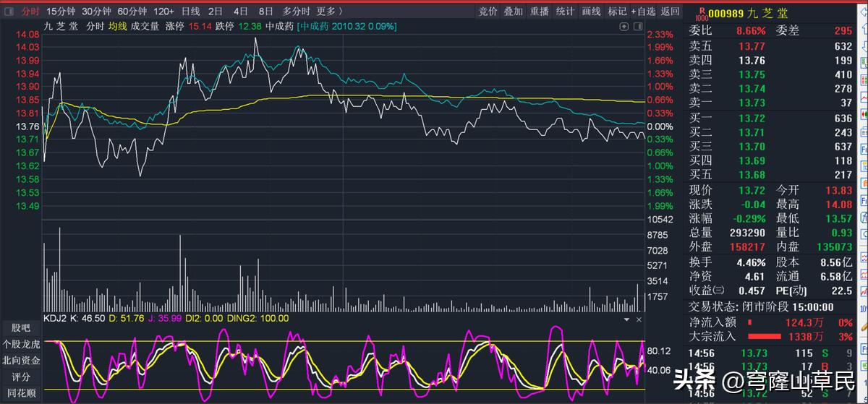Screen dimensions: 868x404
Task: Add stock with +自选 button
Action: coord(643,12)
